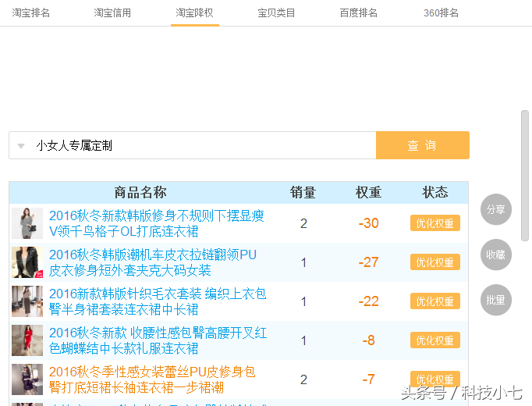Viewport: 532px width, 406px height.
Task: Expand the search box dropdown arrow
Action: 21,146
